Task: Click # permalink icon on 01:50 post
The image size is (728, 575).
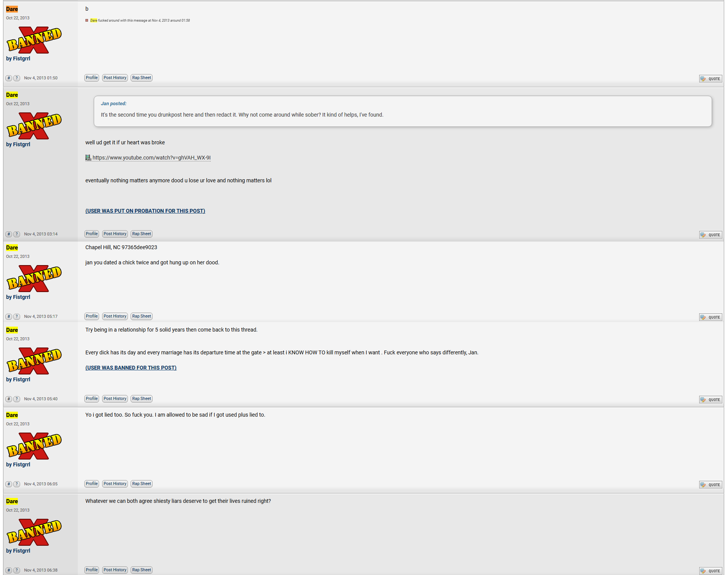Action: [x=9, y=78]
